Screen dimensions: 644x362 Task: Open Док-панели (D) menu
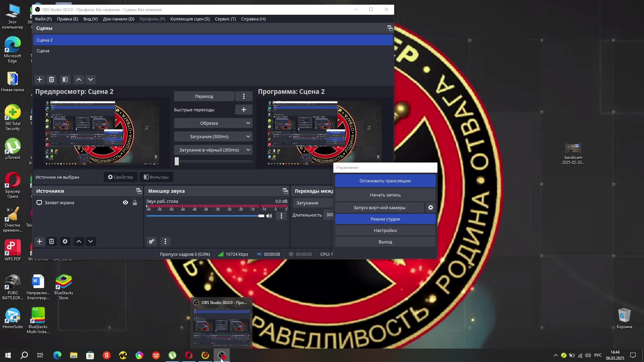click(118, 19)
